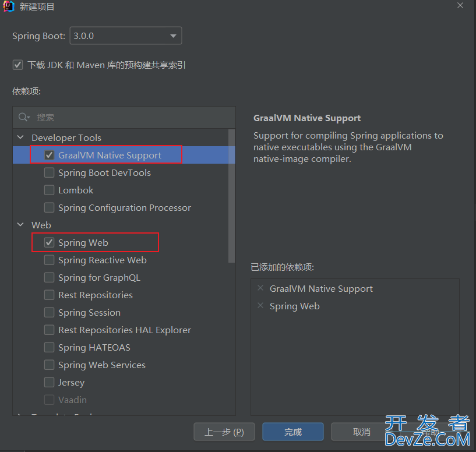Collapse the Developer Tools group
Viewport: 476px width, 452px height.
click(x=20, y=137)
